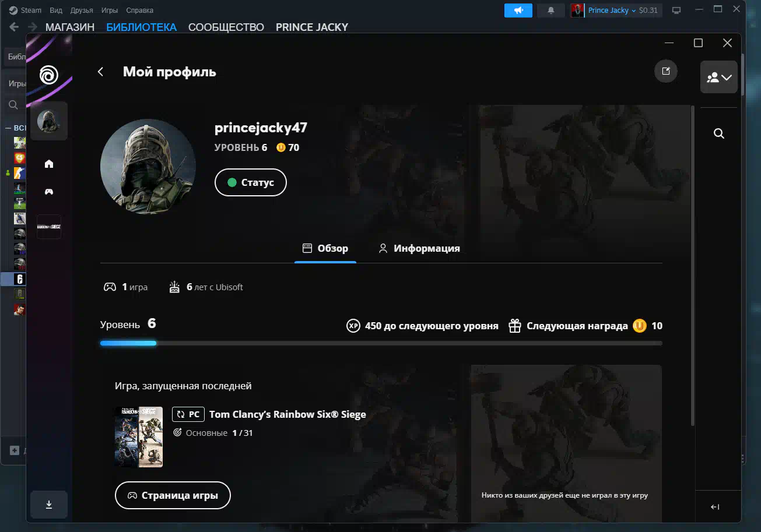Viewport: 761px width, 532px height.
Task: Open the Друзья menu in Steam
Action: 82,10
